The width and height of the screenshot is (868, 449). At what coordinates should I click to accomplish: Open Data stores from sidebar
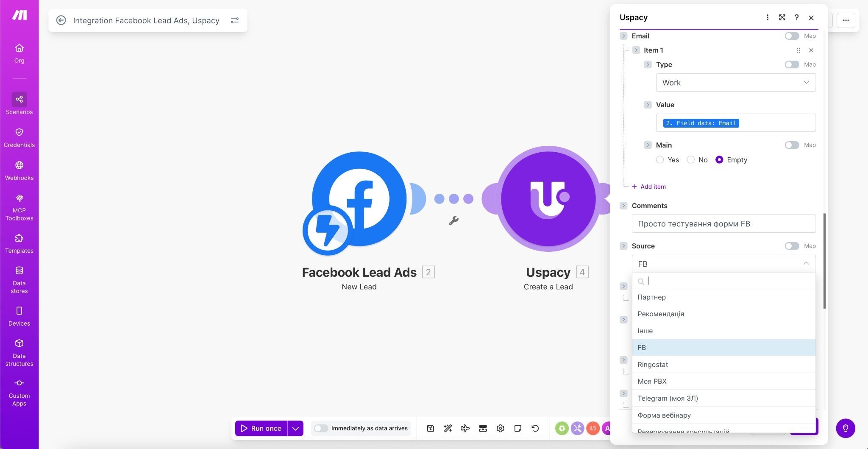coord(19,279)
